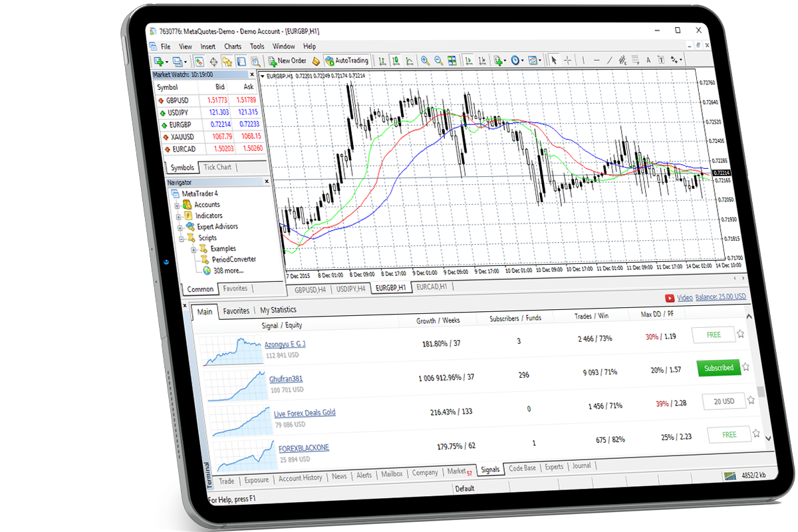Click the Tile Windows icon
The width and height of the screenshot is (798, 532).
(452, 61)
